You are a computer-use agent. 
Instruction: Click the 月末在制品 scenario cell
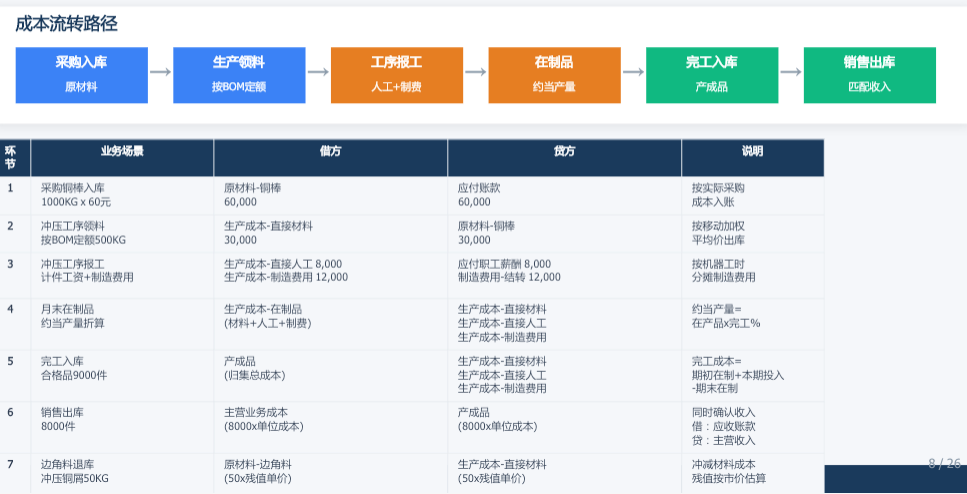[122, 324]
